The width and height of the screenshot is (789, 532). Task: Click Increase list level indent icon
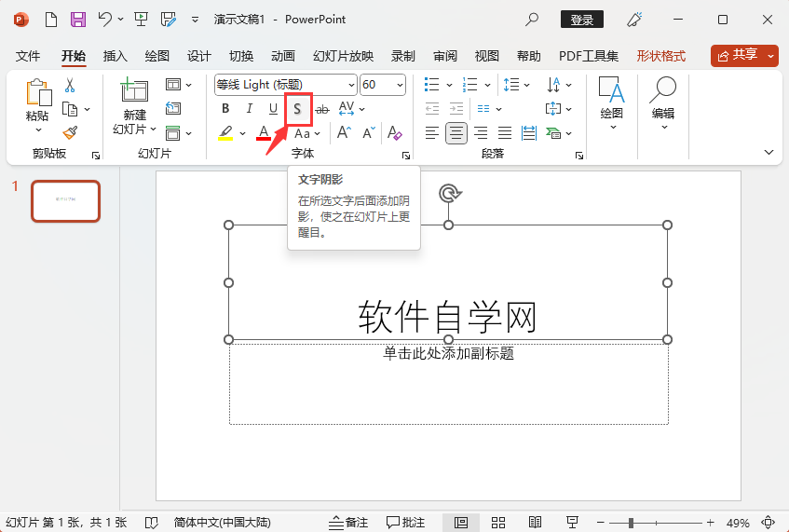tap(456, 108)
